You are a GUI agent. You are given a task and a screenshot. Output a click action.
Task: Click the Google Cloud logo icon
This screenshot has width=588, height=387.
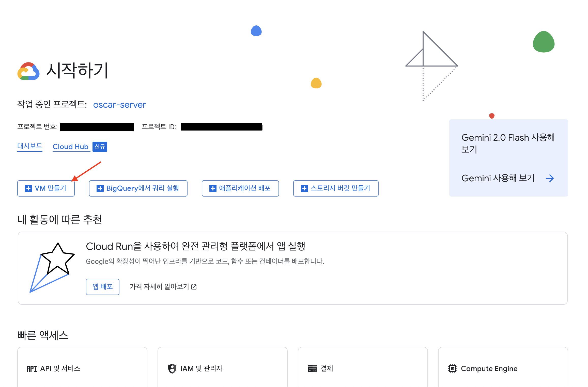coord(28,71)
